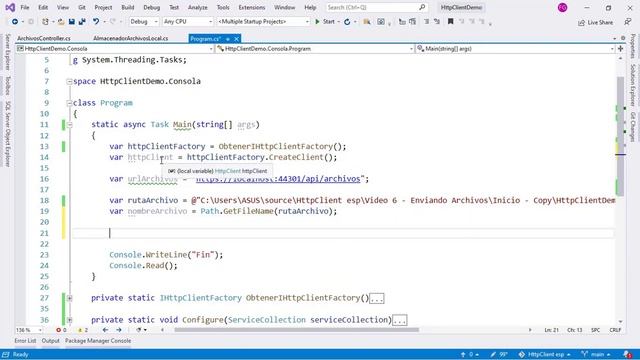Click the Navigate Backward toolbar icon
This screenshot has width=640, height=360.
coord(15,22)
